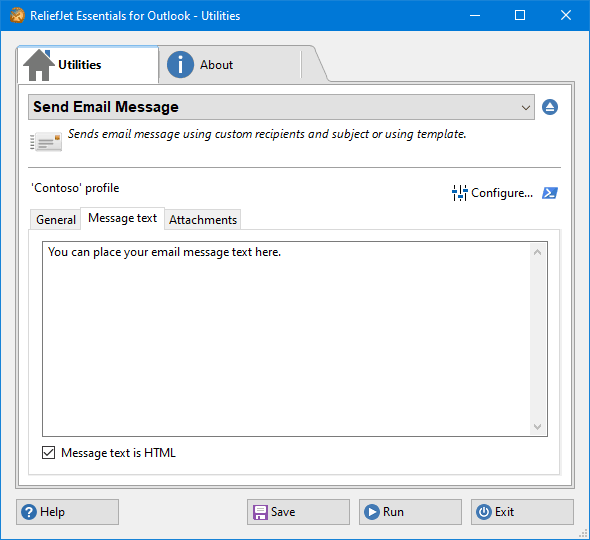Switch to the General tab
Screen dimensions: 590x540
point(56,220)
